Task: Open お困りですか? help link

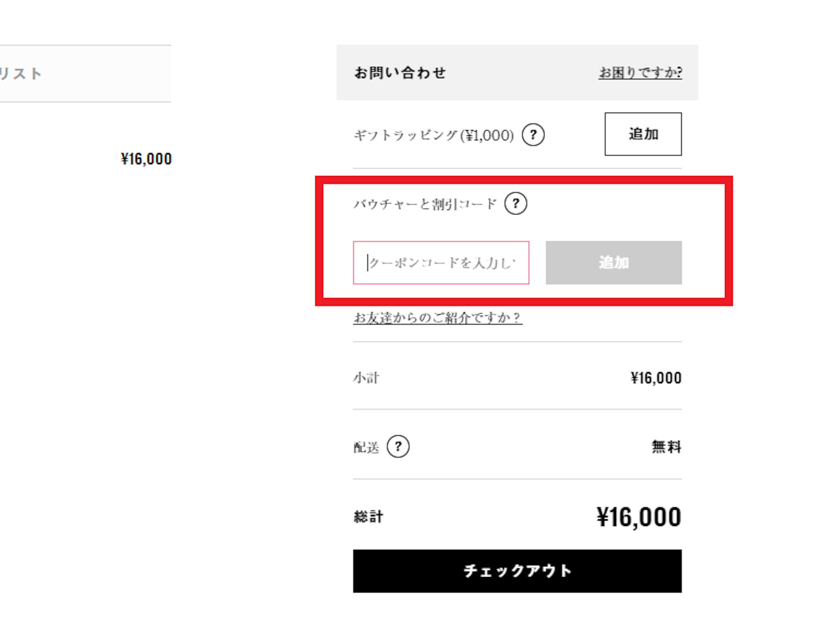Action: pos(640,72)
